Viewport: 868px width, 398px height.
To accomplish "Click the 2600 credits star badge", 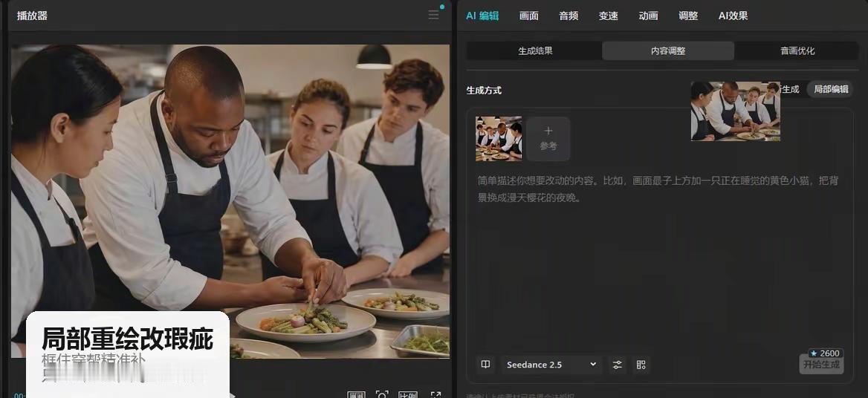I will [825, 353].
